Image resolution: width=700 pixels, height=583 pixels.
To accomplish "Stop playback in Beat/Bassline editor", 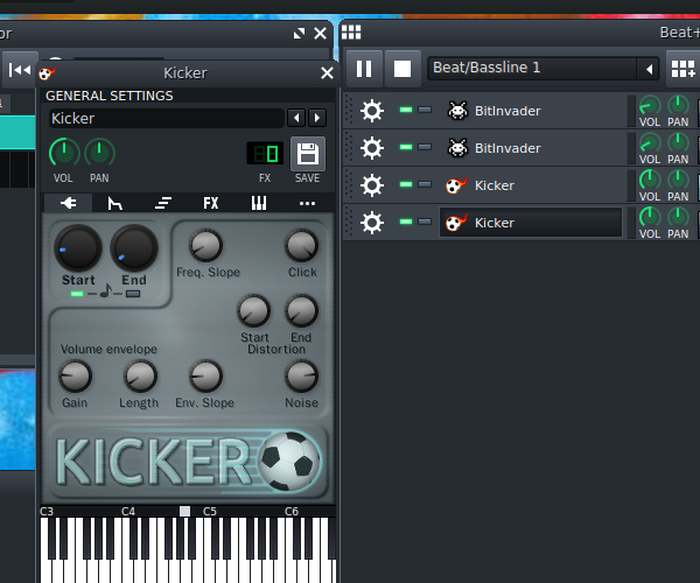I will (402, 69).
